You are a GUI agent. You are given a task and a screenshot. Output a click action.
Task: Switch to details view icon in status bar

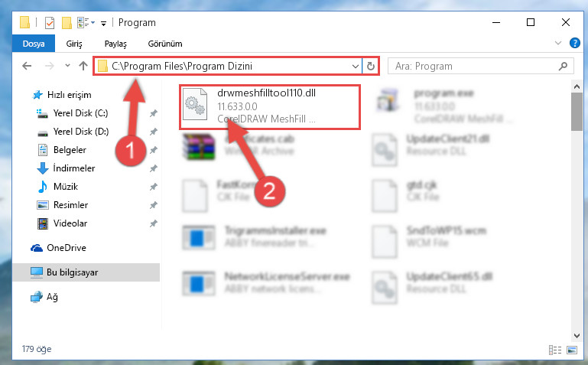coord(555,350)
